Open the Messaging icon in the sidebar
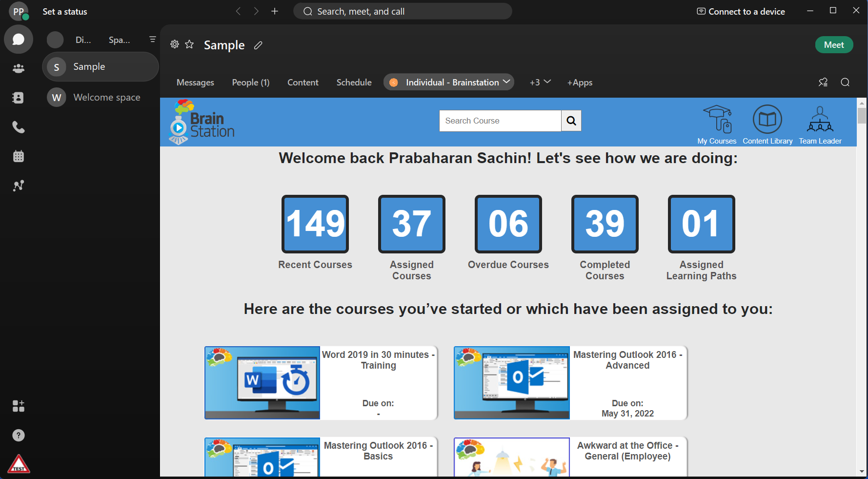Viewport: 868px width, 479px height. pyautogui.click(x=19, y=40)
